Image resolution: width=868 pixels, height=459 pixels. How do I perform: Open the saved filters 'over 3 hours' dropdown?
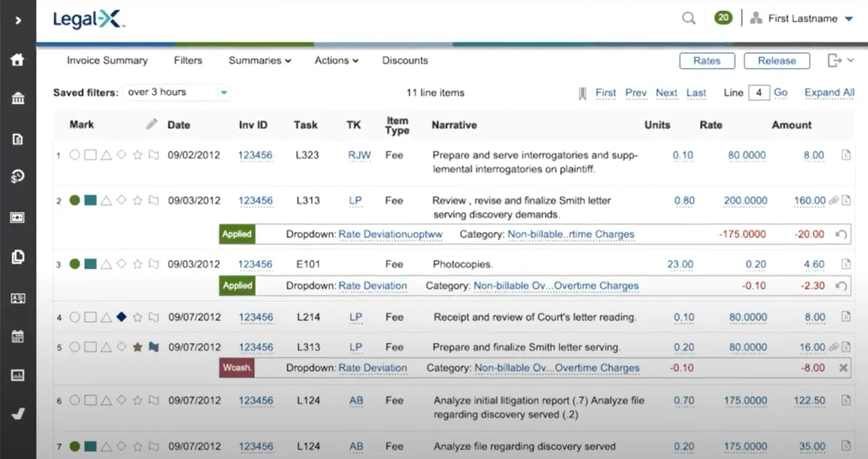[176, 93]
